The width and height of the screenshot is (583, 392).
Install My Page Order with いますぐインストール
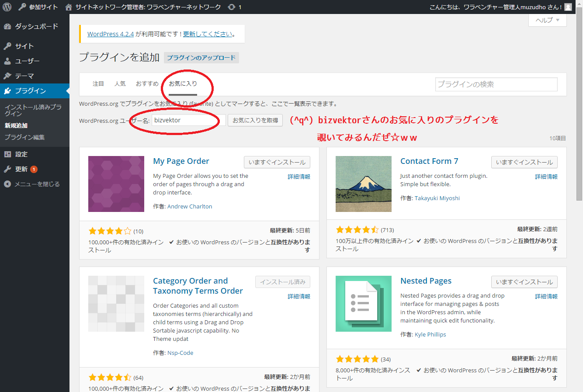click(277, 162)
